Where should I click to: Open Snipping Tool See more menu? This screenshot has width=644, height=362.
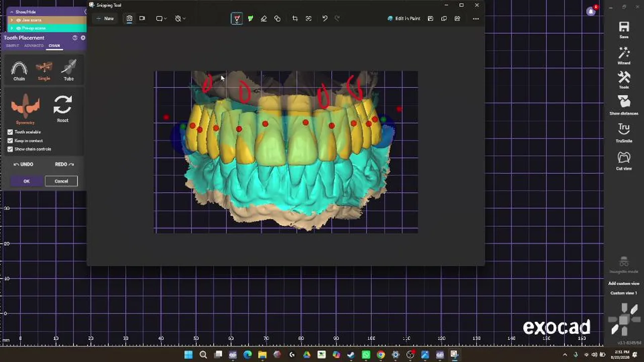pyautogui.click(x=475, y=19)
